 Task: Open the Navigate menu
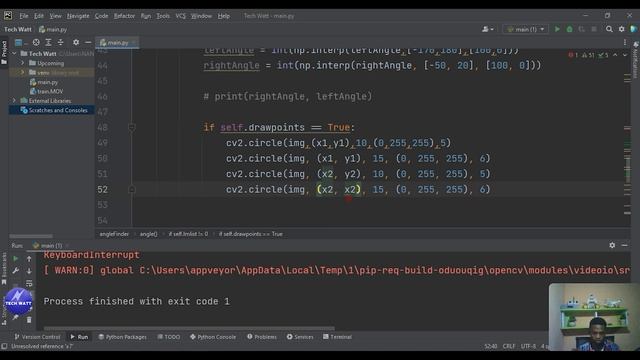click(78, 16)
